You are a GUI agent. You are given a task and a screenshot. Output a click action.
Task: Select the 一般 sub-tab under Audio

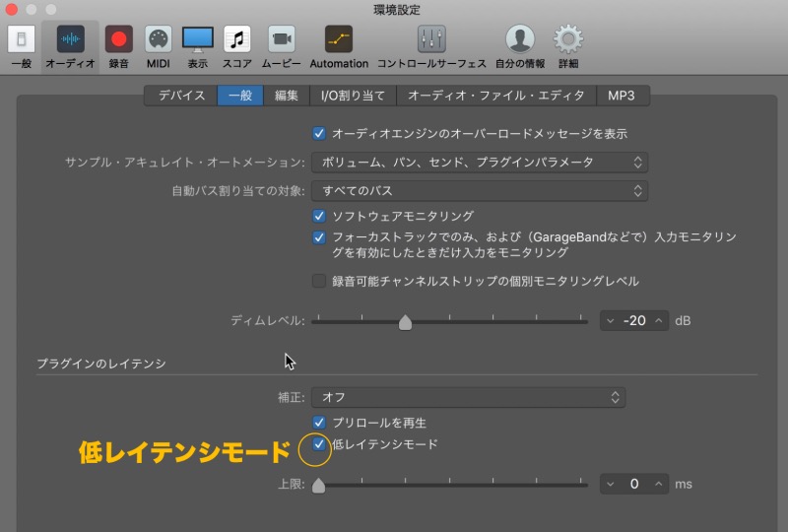point(240,96)
